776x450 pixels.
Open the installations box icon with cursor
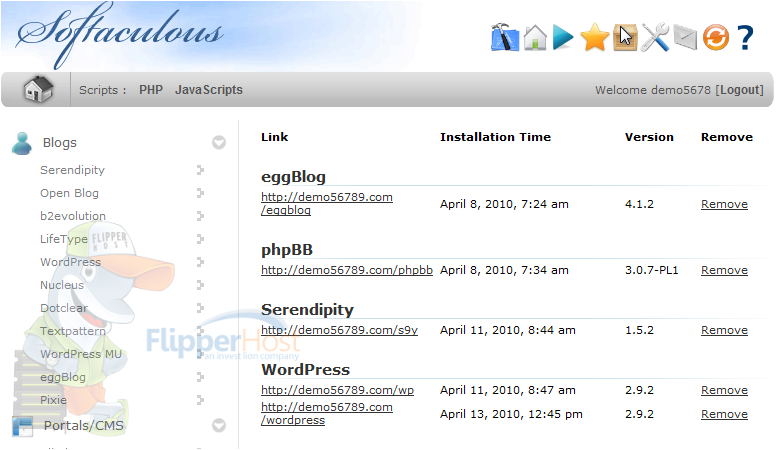point(625,38)
